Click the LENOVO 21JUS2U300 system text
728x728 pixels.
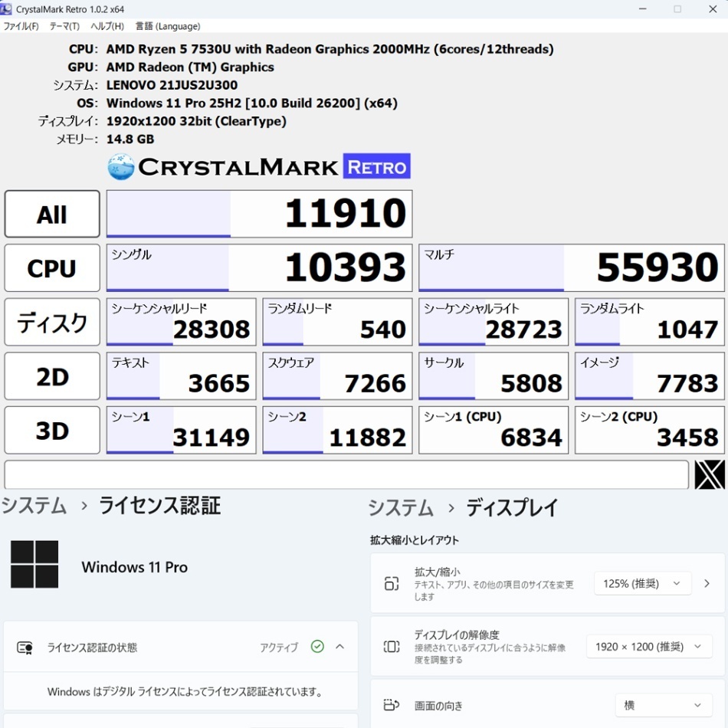tap(172, 85)
